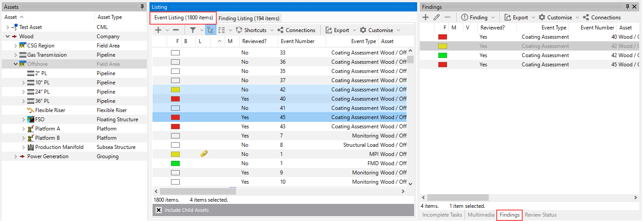Open Export dropdown arrow in Findings toolbar
Screen dimensions: 644x221
(533, 18)
